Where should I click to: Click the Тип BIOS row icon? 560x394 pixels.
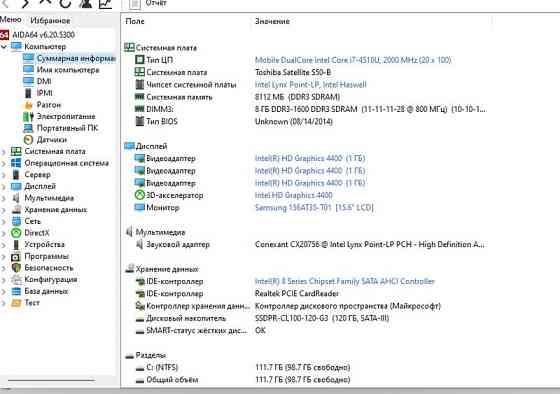pyautogui.click(x=140, y=121)
